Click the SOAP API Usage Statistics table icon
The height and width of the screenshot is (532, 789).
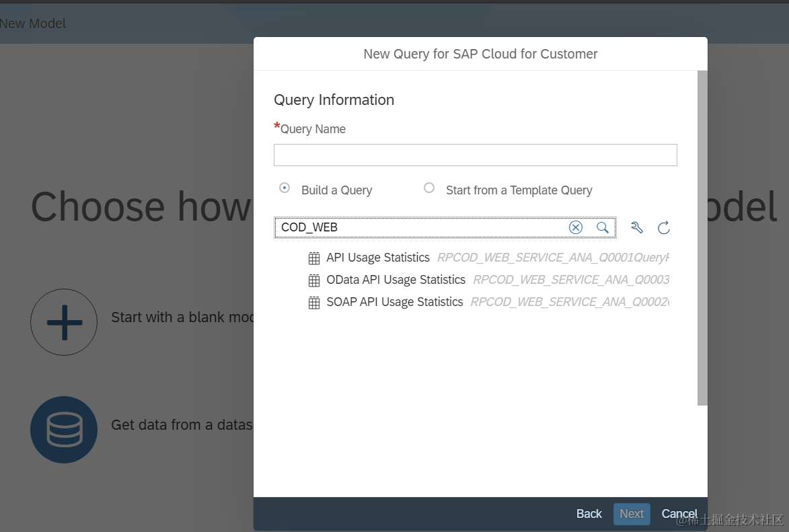pos(314,303)
